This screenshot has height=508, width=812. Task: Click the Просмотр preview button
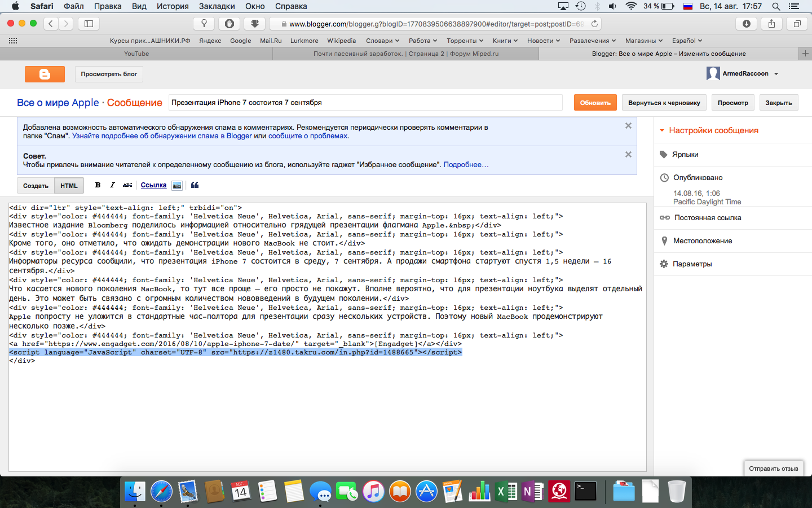pos(733,103)
